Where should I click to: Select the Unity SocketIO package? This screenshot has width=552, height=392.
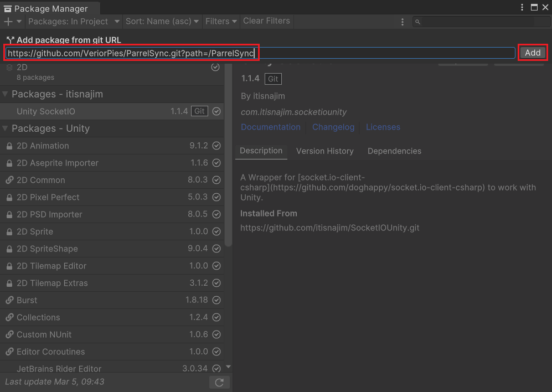click(x=112, y=111)
